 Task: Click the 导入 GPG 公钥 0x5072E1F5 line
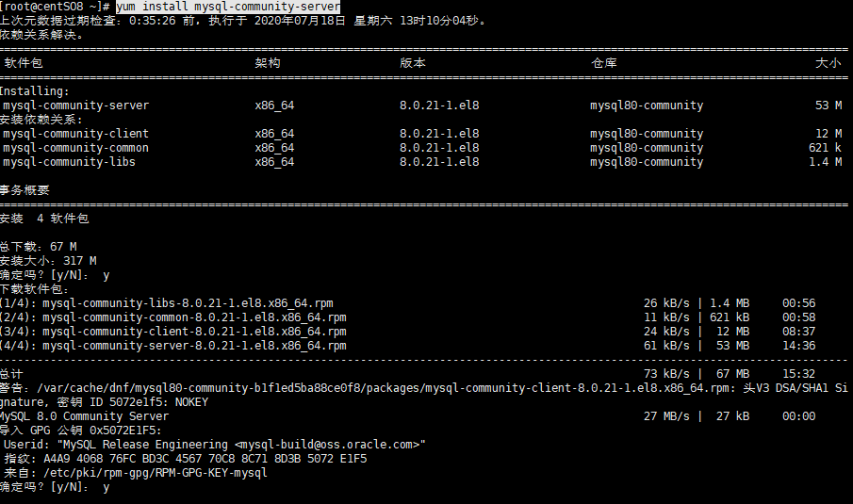pos(81,431)
